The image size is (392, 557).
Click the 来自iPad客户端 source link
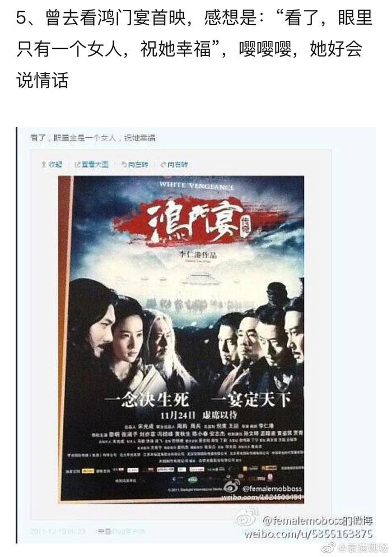tap(122, 531)
